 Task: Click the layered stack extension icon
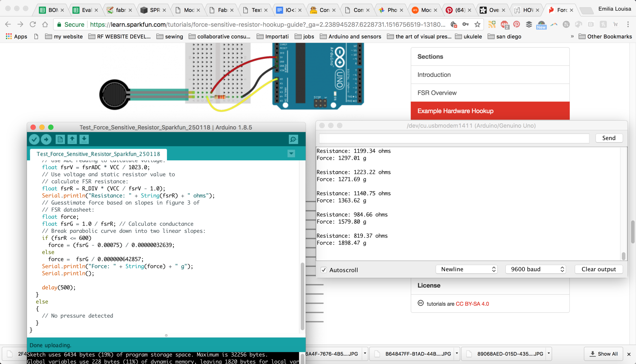coord(529,24)
